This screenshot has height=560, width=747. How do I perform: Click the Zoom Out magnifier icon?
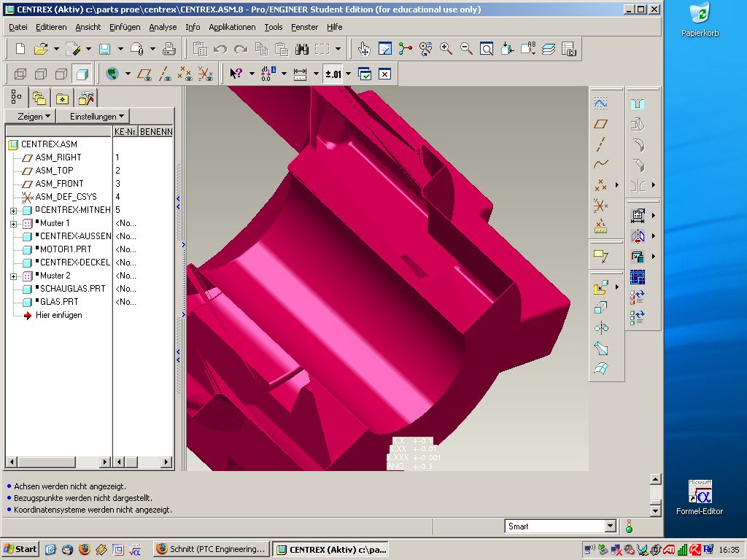[x=466, y=49]
